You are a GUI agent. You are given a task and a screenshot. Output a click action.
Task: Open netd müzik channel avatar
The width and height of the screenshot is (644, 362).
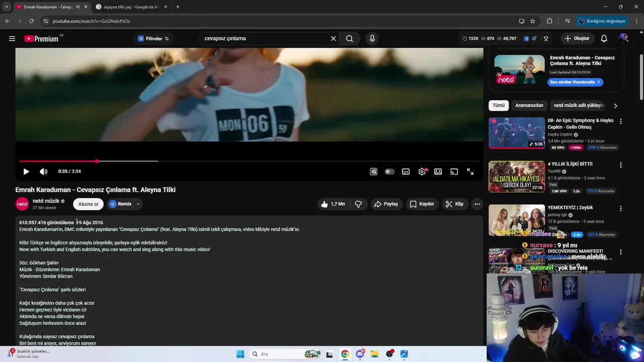pyautogui.click(x=22, y=204)
